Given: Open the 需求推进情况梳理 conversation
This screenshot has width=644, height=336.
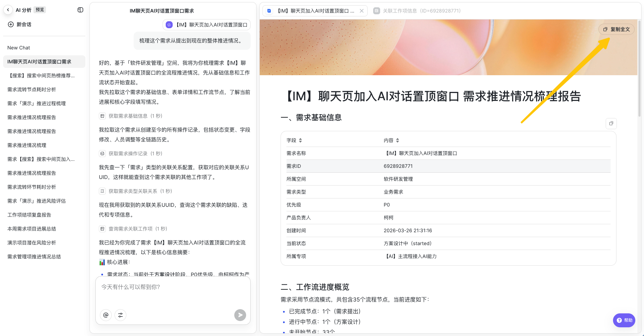Looking at the screenshot, I should [44, 145].
